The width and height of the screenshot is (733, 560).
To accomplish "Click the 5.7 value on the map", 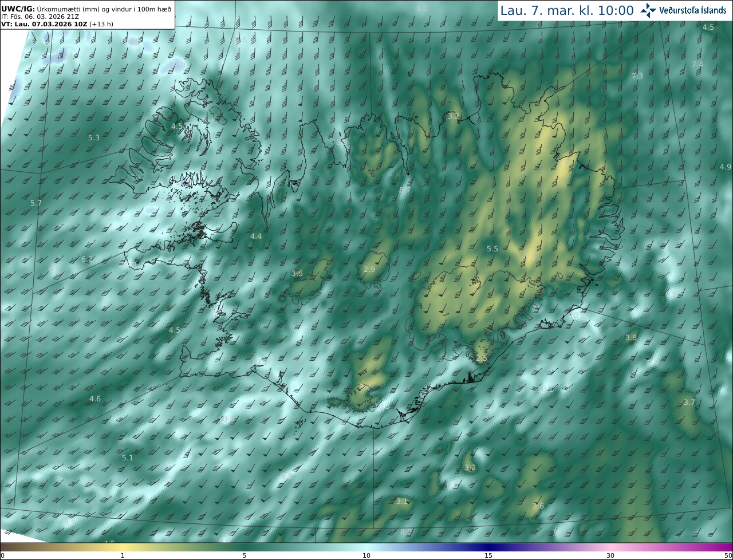I will pyautogui.click(x=36, y=203).
